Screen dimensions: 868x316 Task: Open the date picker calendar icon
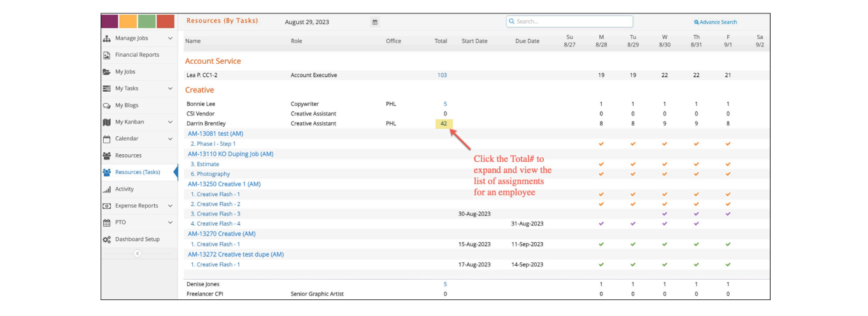click(375, 22)
